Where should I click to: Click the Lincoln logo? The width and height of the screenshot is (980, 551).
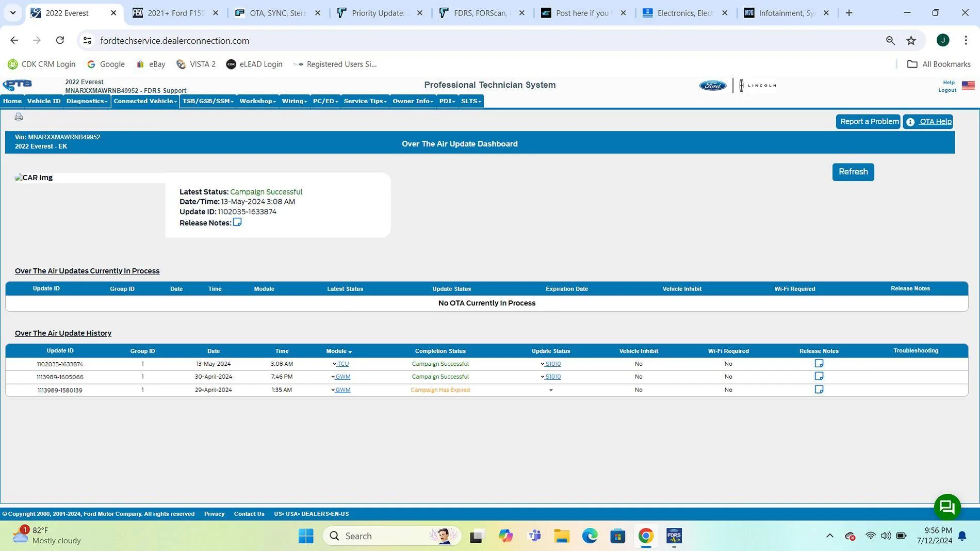(x=757, y=86)
